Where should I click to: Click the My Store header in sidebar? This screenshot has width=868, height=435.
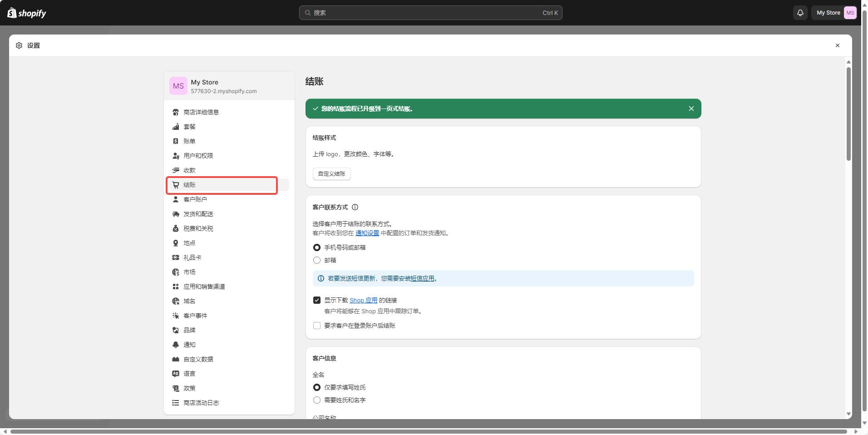click(229, 86)
